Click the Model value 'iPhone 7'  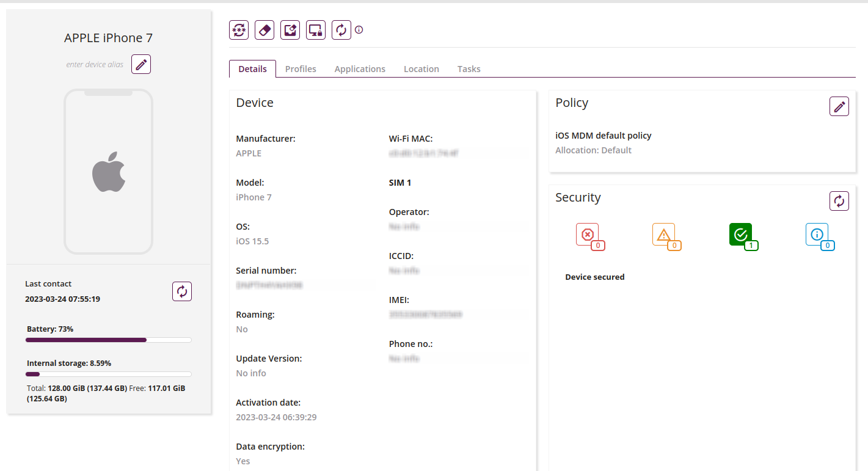pyautogui.click(x=253, y=197)
